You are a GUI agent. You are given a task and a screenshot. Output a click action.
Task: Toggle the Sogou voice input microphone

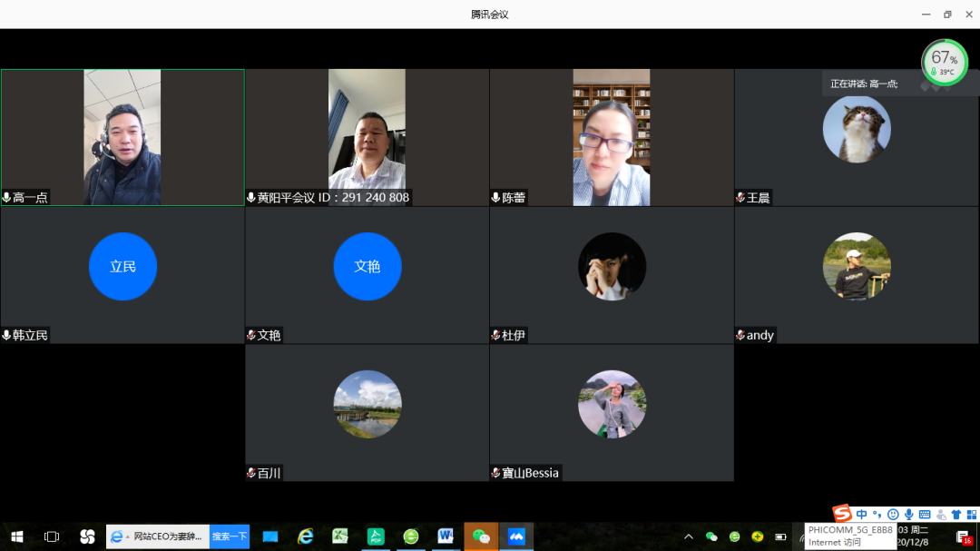908,515
